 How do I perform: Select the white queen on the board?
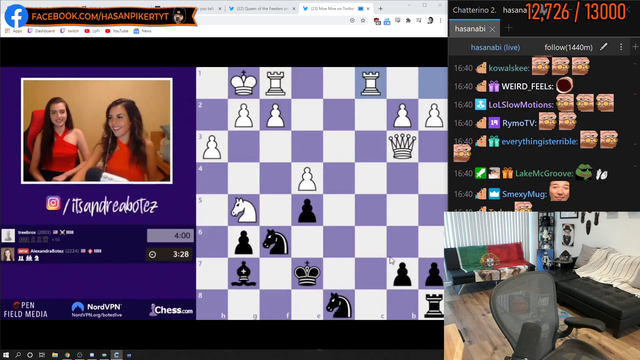point(402,146)
